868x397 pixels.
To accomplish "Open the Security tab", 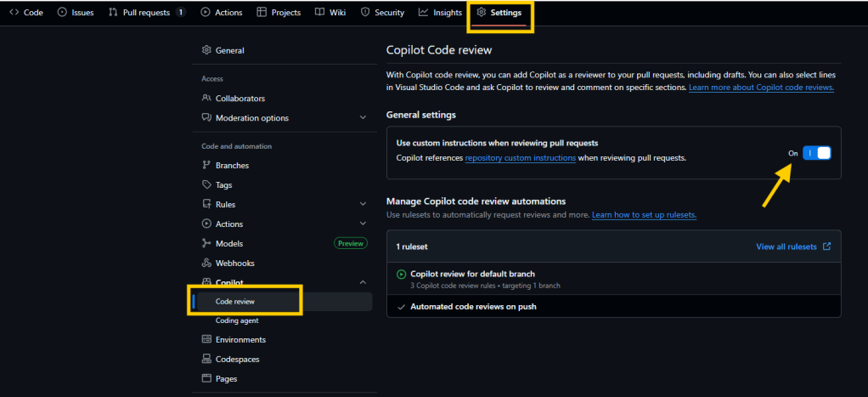I will (382, 13).
